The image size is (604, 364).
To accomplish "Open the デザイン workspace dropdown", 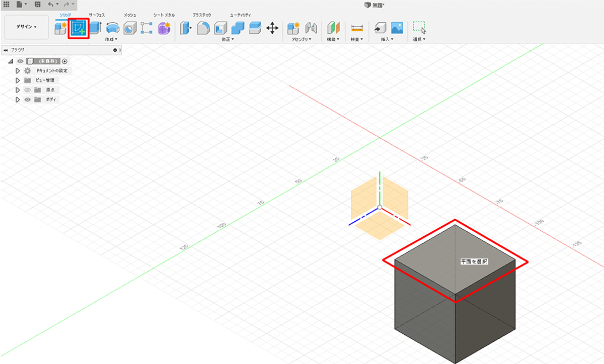I will (x=27, y=27).
